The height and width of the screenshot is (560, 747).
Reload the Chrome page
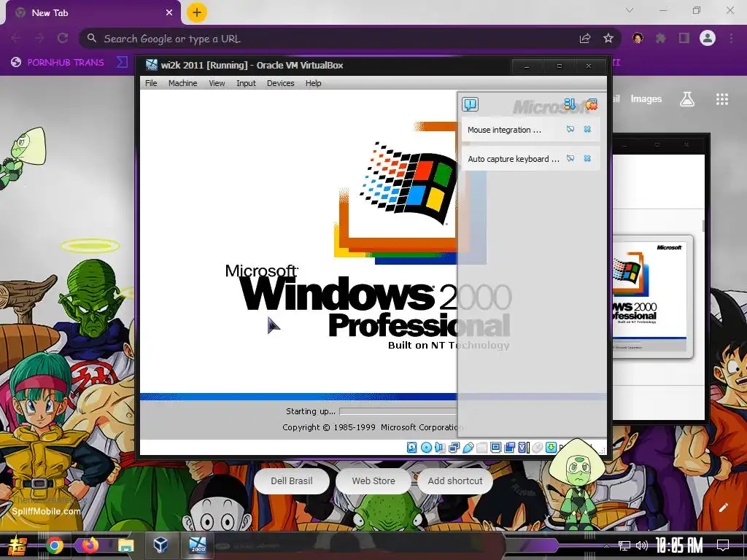coord(63,38)
